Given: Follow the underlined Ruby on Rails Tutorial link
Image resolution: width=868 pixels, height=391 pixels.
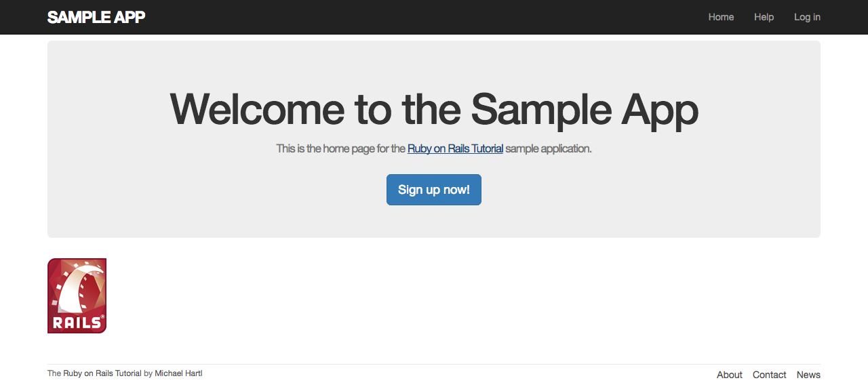Looking at the screenshot, I should [x=455, y=148].
